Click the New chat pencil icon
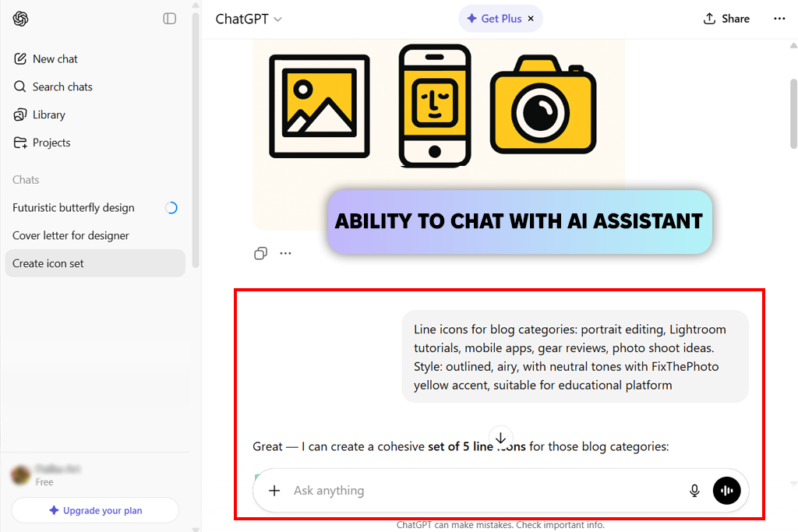 click(x=19, y=59)
